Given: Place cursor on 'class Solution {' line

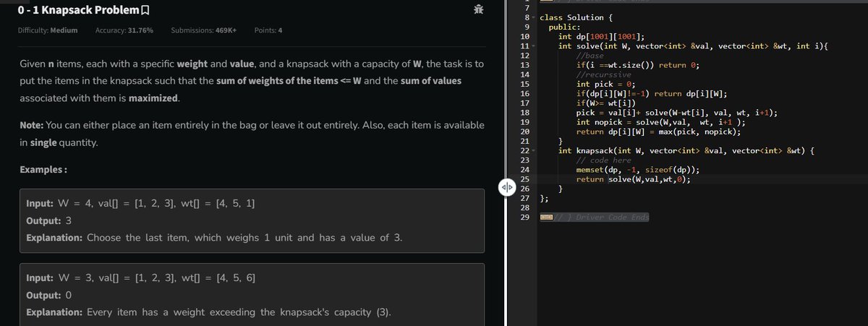Looking at the screenshot, I should pyautogui.click(x=578, y=17).
